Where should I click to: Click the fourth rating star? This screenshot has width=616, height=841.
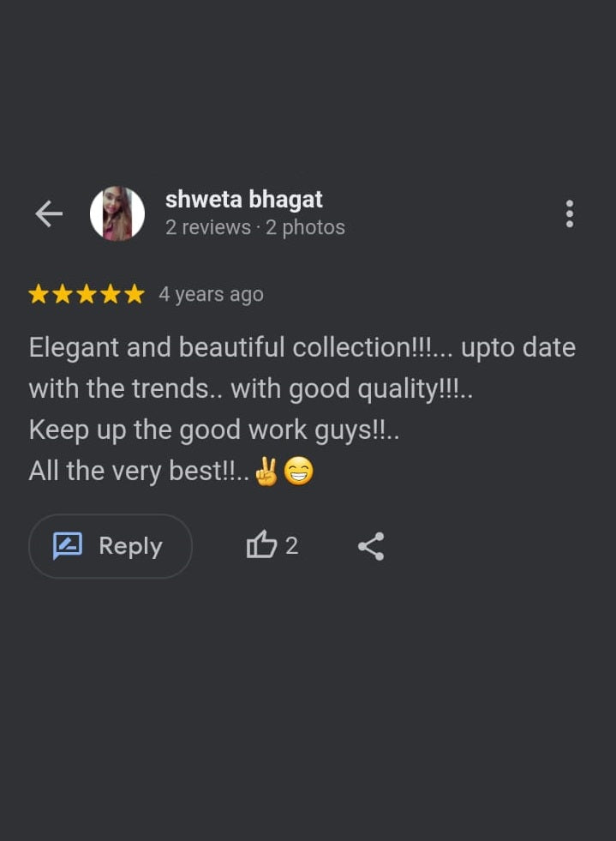pos(111,294)
